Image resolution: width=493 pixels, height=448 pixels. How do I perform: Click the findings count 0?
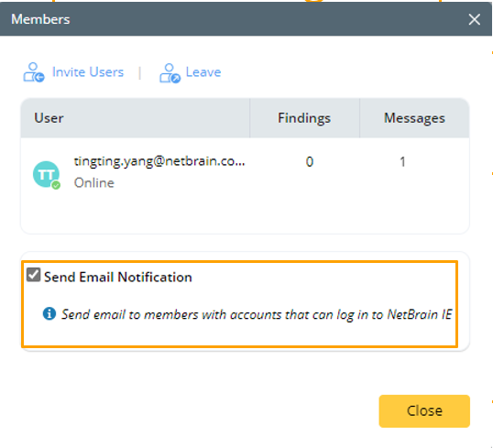pos(310,161)
